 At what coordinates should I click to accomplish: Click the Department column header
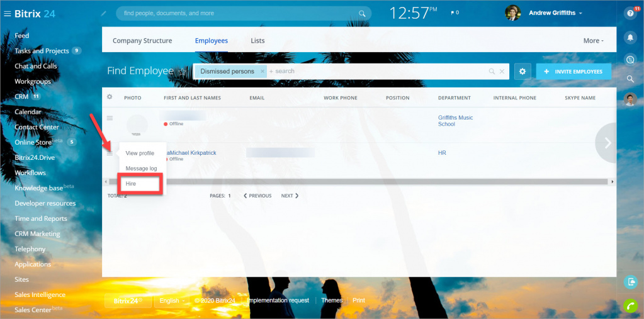pyautogui.click(x=455, y=98)
